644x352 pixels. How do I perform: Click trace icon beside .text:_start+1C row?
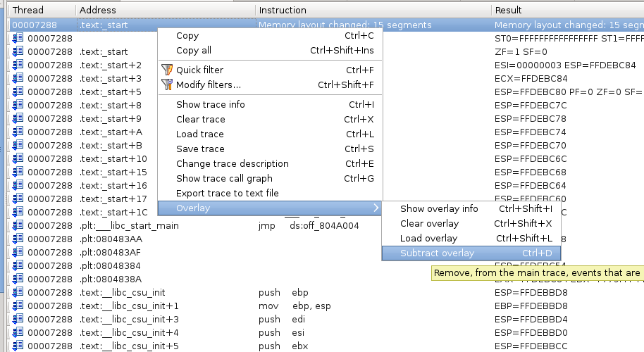18,212
